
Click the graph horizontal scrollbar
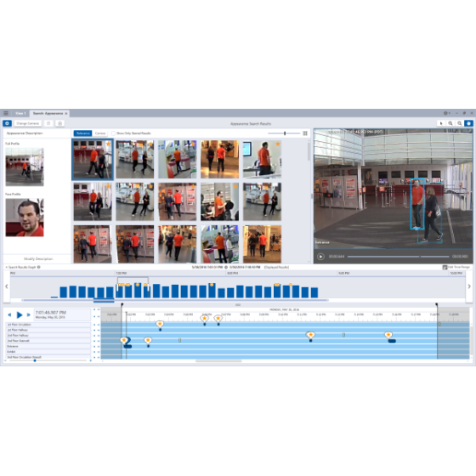(175, 300)
